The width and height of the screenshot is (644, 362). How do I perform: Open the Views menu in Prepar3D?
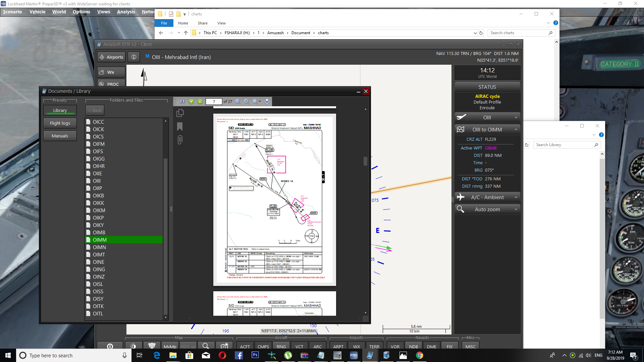(104, 12)
